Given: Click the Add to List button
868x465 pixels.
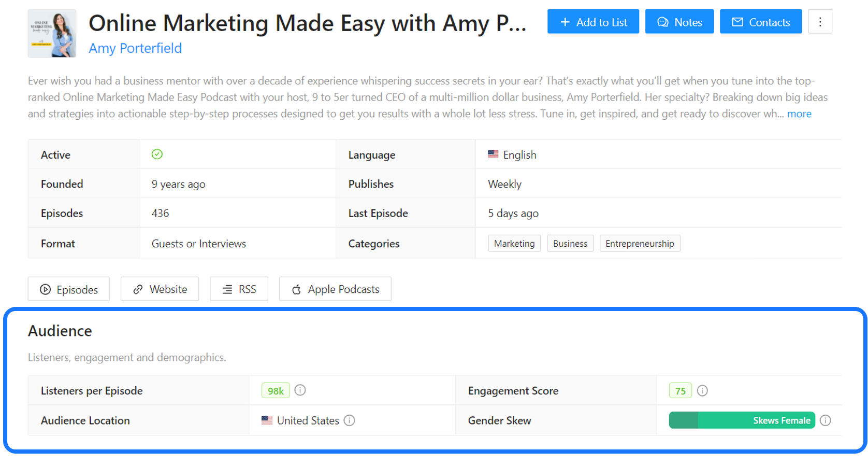Looking at the screenshot, I should (593, 22).
